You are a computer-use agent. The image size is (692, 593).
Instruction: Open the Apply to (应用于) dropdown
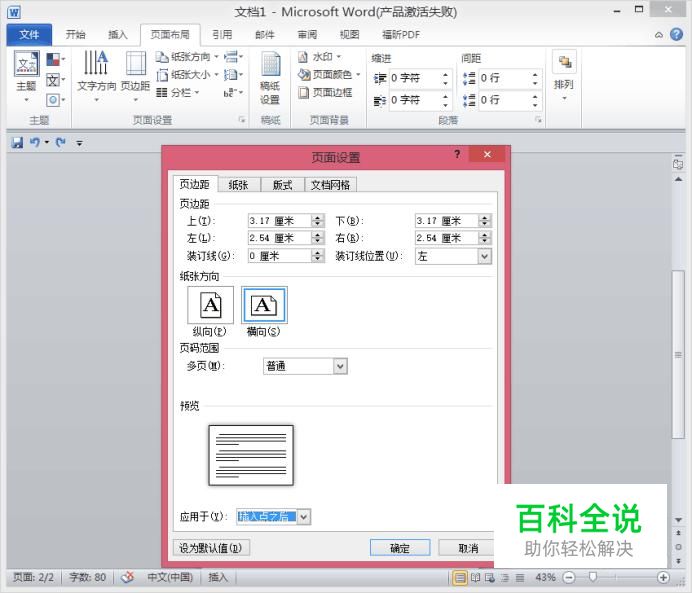304,517
